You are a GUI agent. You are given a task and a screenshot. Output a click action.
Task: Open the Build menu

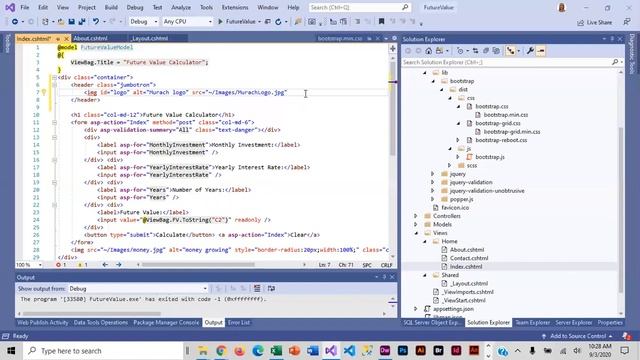click(x=111, y=7)
